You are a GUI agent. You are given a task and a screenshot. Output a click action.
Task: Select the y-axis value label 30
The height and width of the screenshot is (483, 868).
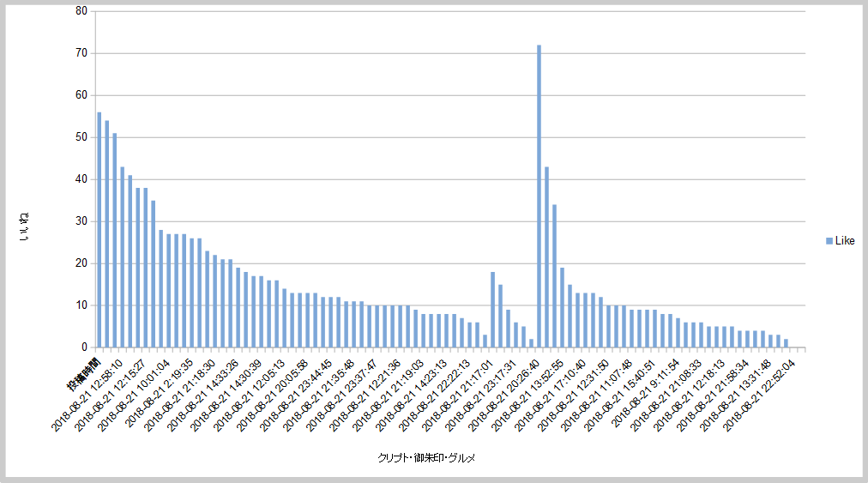[81, 221]
